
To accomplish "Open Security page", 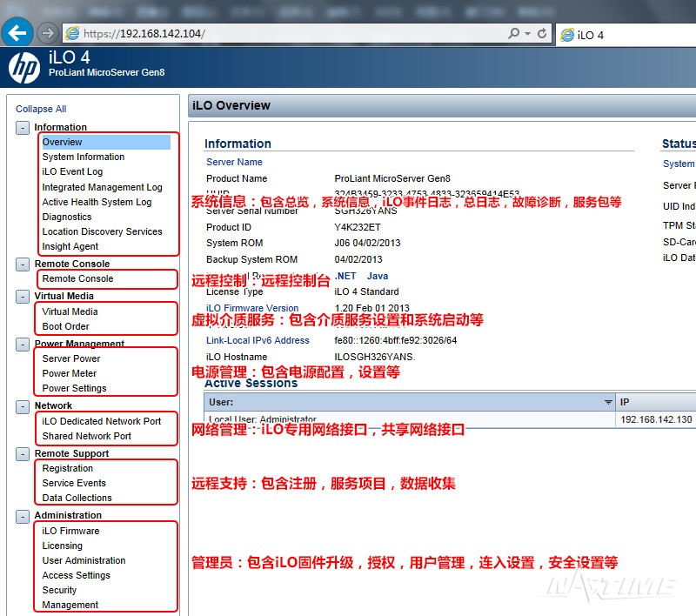I will (59, 590).
